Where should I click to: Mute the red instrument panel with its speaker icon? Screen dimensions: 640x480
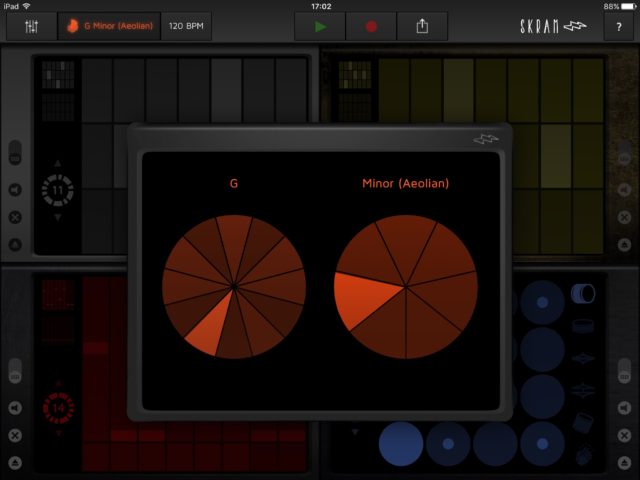click(x=15, y=408)
